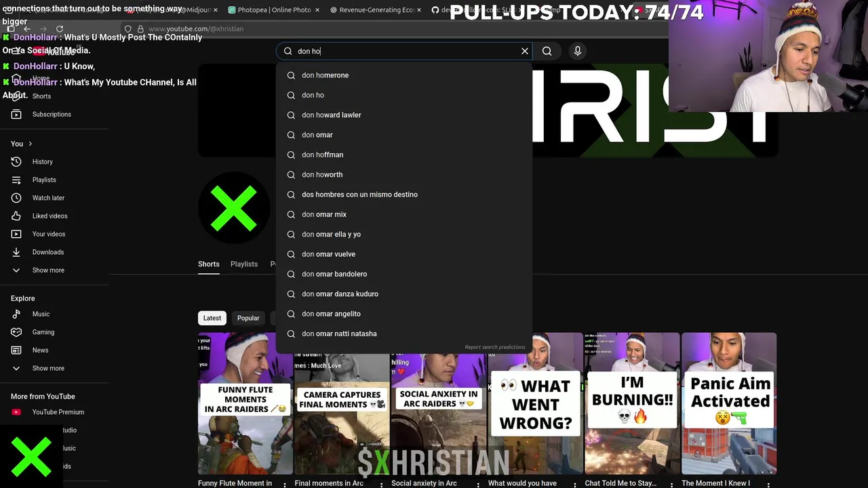The width and height of the screenshot is (868, 488).
Task: Choose 'don omar mix' suggestion
Action: pyautogui.click(x=404, y=214)
